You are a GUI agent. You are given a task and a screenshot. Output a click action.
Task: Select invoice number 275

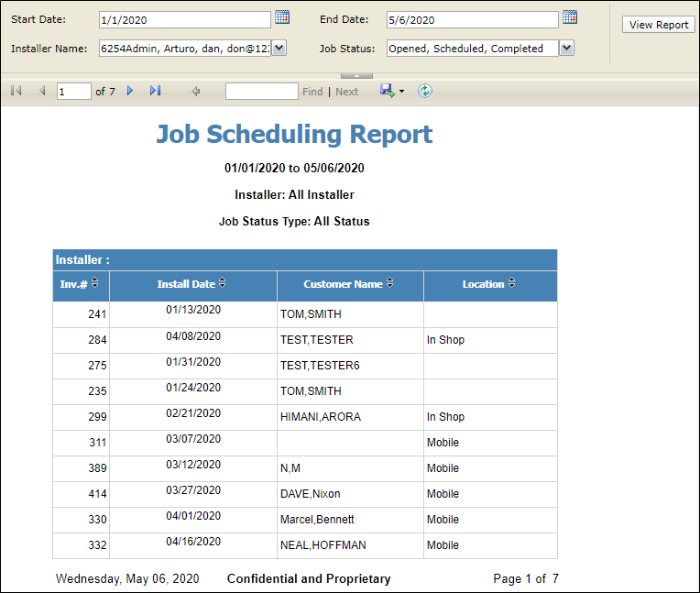click(x=97, y=366)
